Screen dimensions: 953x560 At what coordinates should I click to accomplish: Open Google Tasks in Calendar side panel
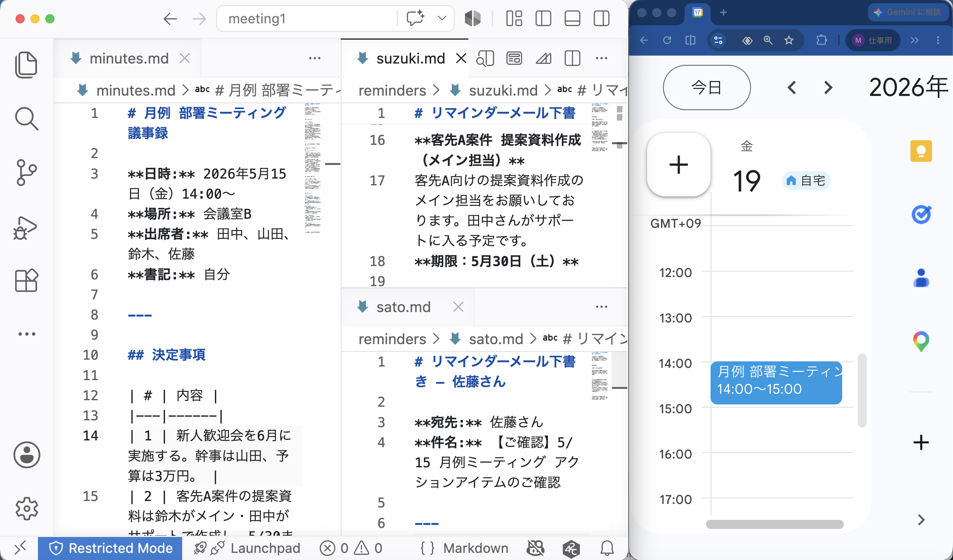pyautogui.click(x=921, y=215)
